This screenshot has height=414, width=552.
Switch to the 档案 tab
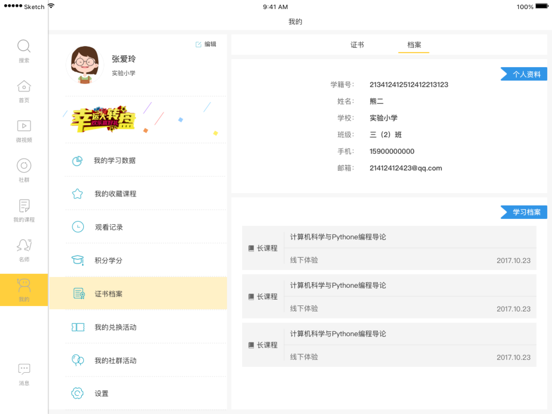pos(414,45)
